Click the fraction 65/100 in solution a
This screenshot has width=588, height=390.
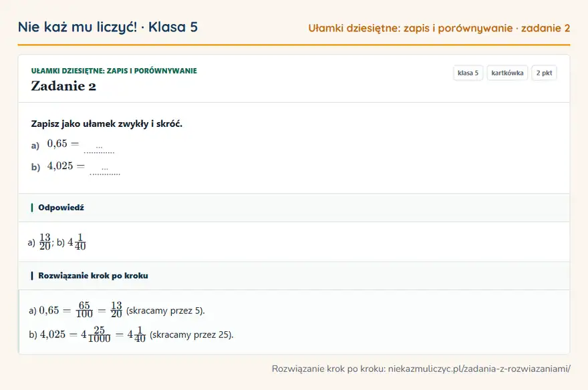pos(84,310)
